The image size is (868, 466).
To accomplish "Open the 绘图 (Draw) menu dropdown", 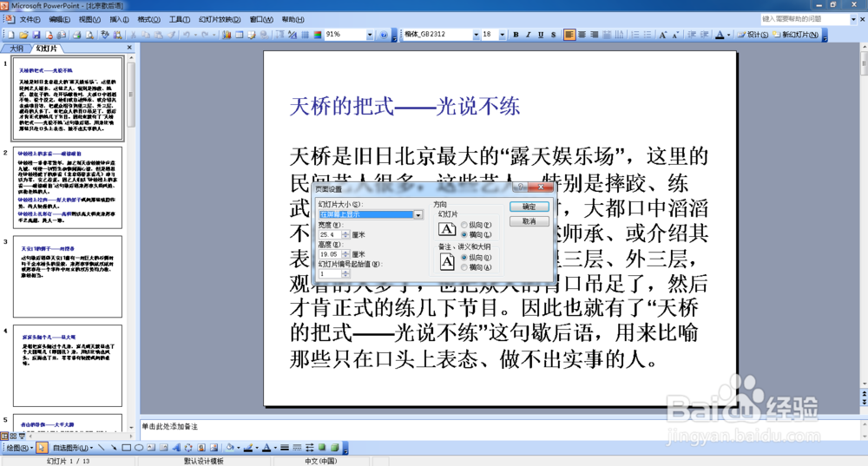I will tap(19, 448).
